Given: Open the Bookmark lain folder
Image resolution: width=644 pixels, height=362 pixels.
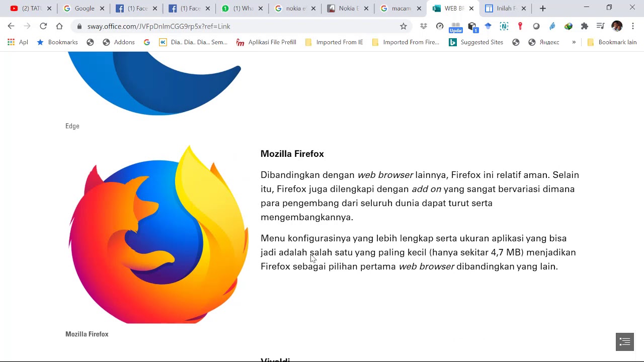Looking at the screenshot, I should point(612,42).
